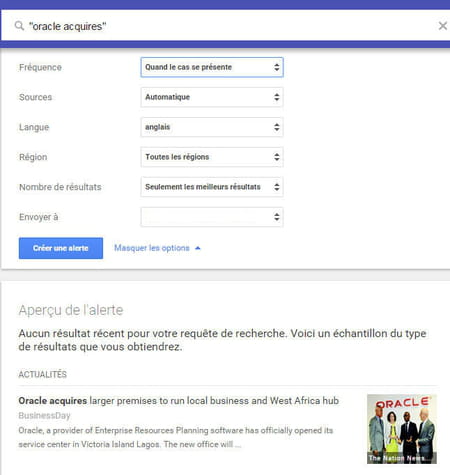Click the ACTUALITÉS section header
Image resolution: width=450 pixels, height=475 pixels.
point(42,374)
